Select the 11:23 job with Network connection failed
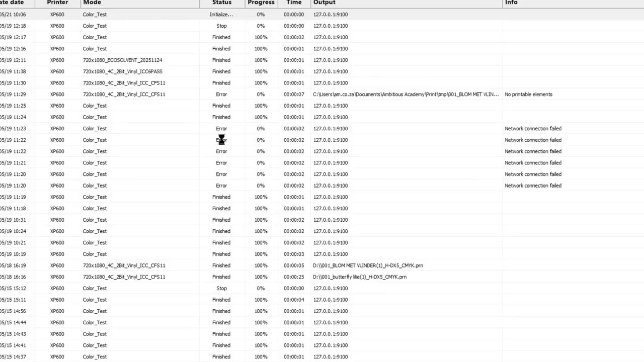644x362 pixels. [x=322, y=128]
